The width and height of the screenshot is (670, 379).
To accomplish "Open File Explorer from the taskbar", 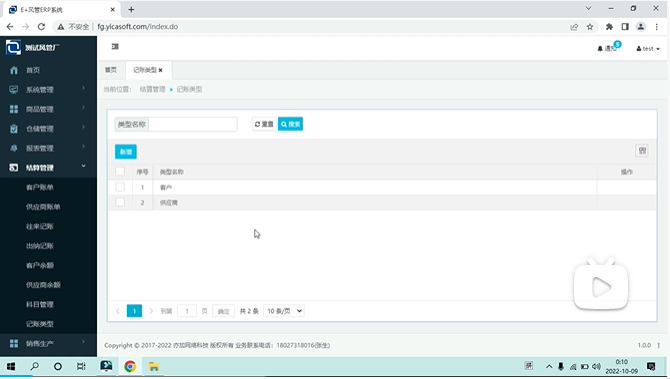I will [154, 367].
